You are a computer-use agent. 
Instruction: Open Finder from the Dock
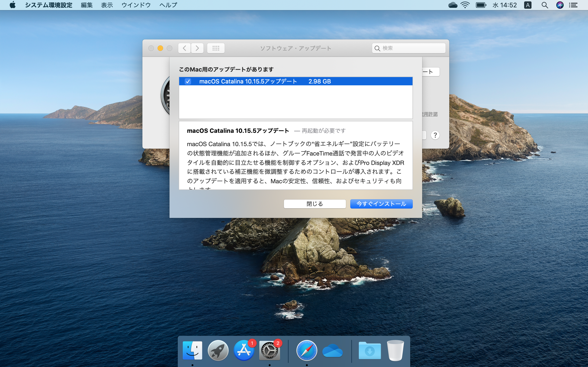(x=192, y=350)
